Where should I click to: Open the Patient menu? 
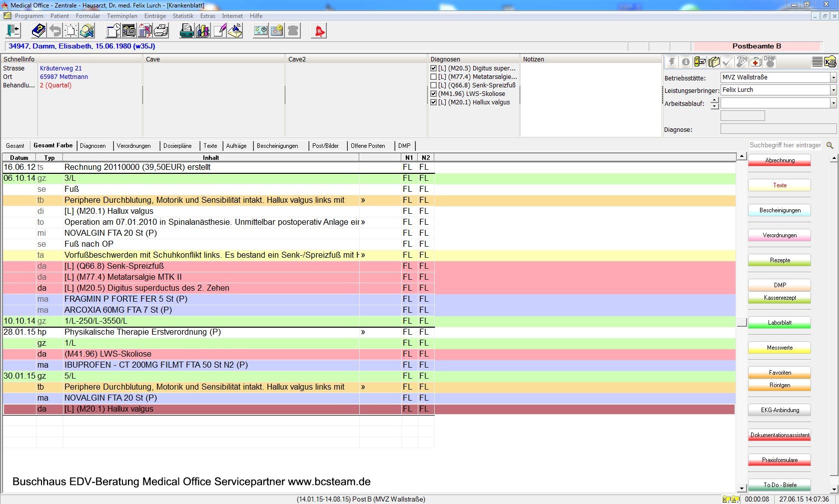(59, 16)
